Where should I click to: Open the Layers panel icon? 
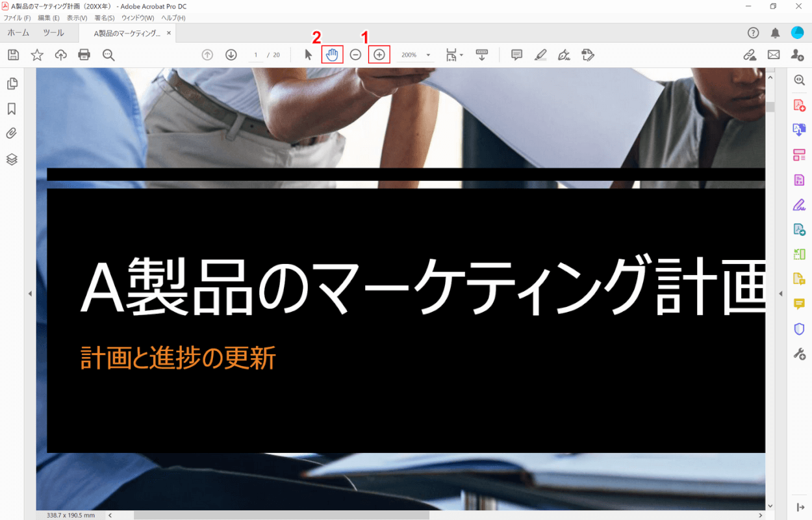click(12, 159)
